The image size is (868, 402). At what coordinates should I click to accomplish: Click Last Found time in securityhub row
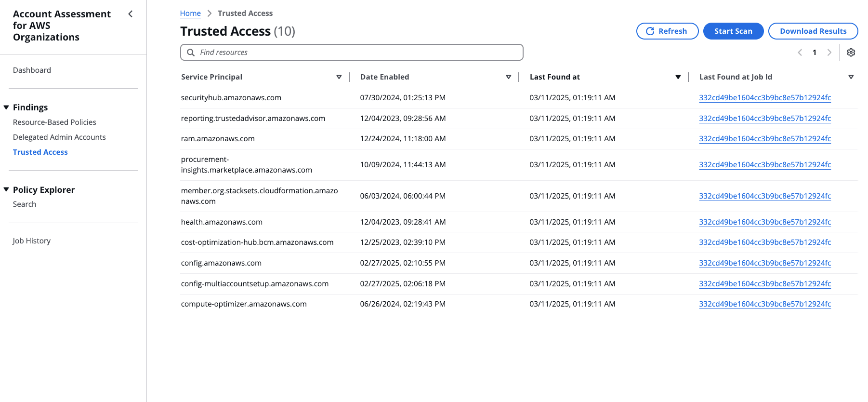(x=572, y=98)
